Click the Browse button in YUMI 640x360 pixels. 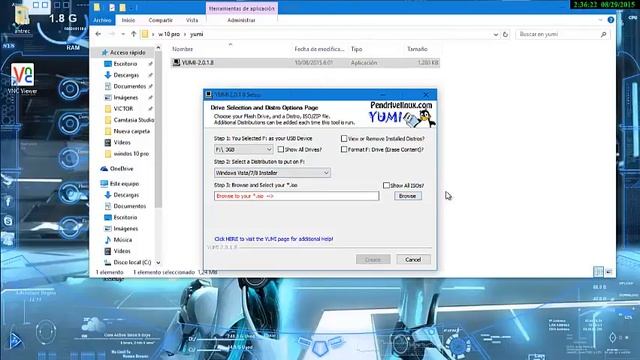tap(407, 196)
